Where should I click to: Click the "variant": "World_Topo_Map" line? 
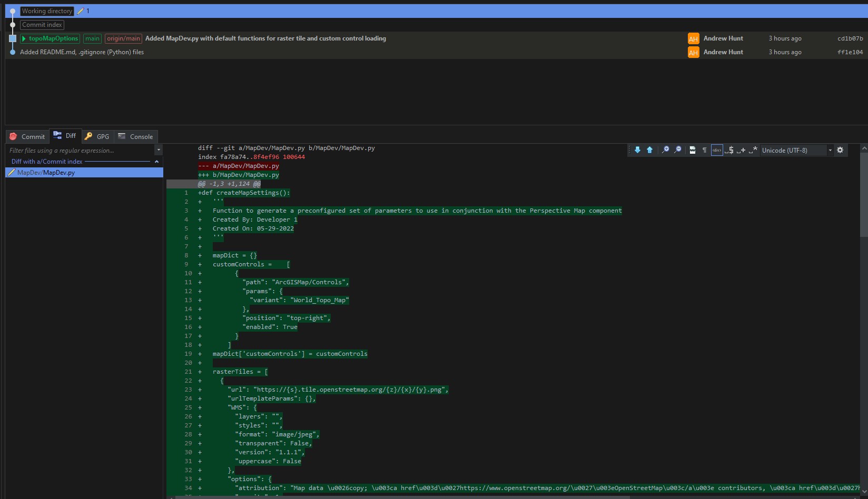[x=299, y=300]
